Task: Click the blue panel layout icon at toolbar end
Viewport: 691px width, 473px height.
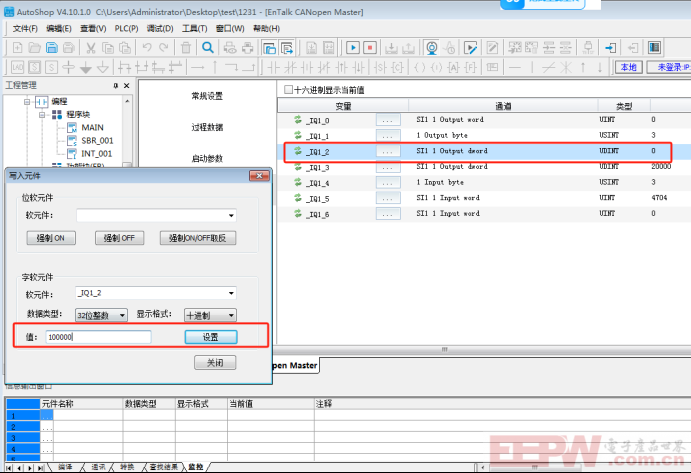Action: [654, 48]
